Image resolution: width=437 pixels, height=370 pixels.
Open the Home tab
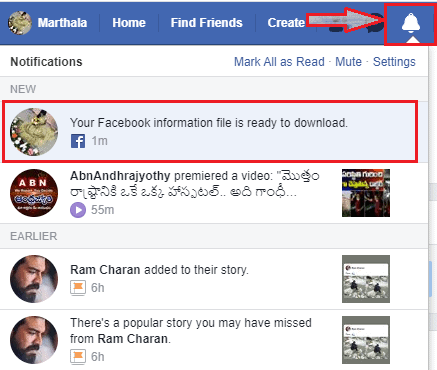(x=129, y=23)
